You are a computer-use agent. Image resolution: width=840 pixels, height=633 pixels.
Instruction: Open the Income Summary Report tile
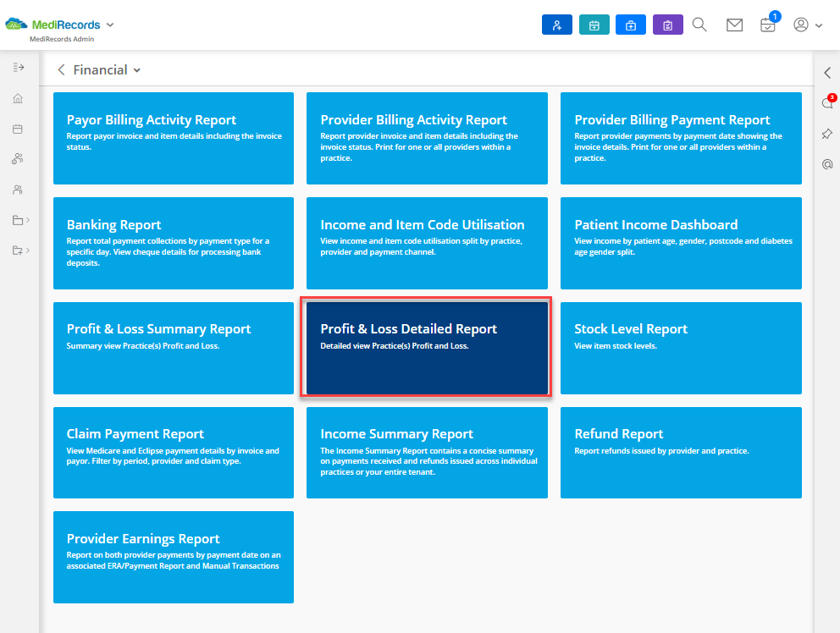point(427,453)
